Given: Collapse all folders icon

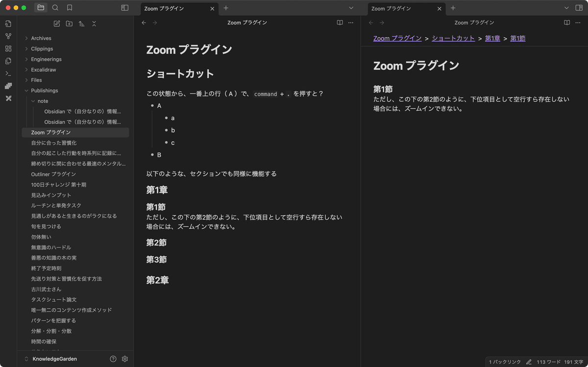Looking at the screenshot, I should point(94,24).
